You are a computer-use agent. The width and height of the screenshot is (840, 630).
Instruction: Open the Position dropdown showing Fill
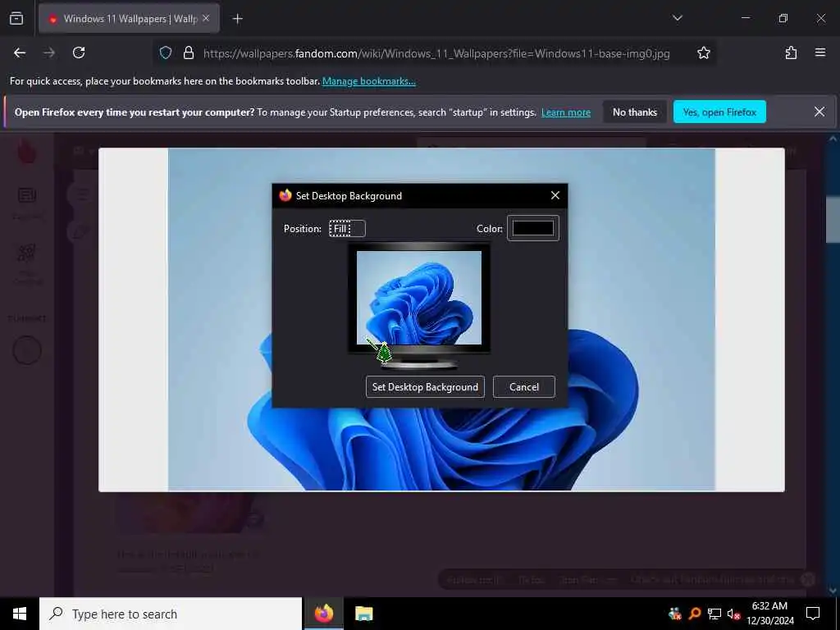point(347,229)
